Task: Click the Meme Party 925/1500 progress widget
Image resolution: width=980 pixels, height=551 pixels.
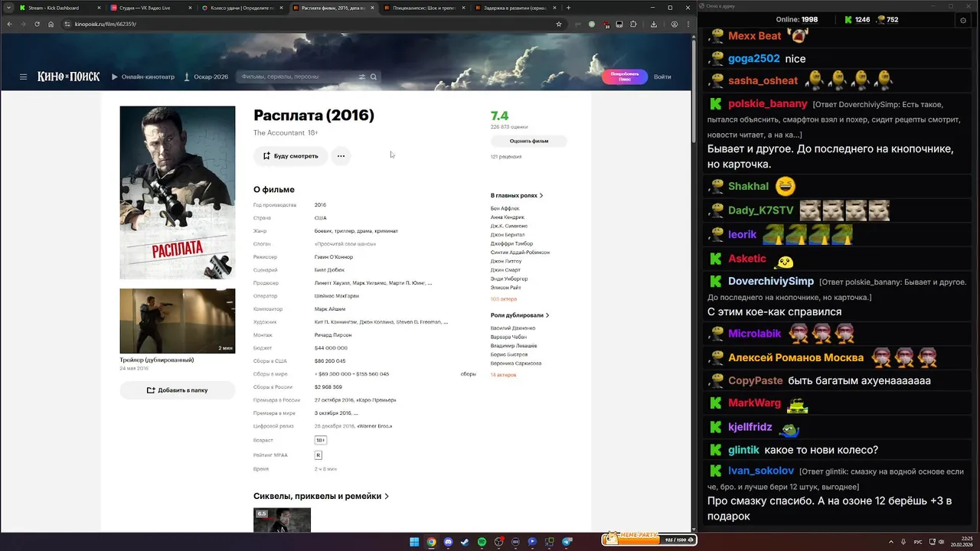Action: point(648,540)
